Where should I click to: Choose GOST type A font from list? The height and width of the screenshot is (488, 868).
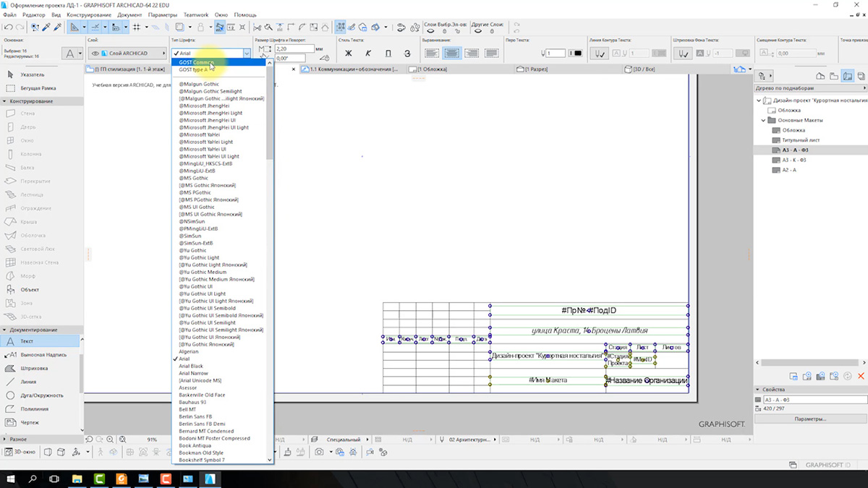pos(193,70)
